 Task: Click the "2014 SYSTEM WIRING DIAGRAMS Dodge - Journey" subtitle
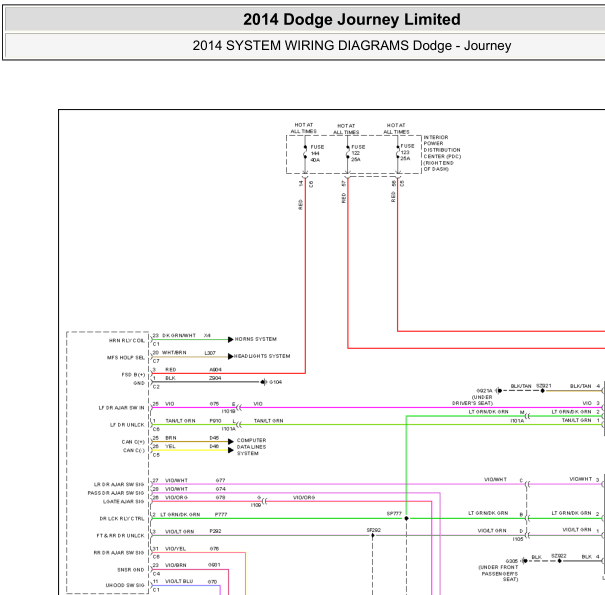pos(352,46)
